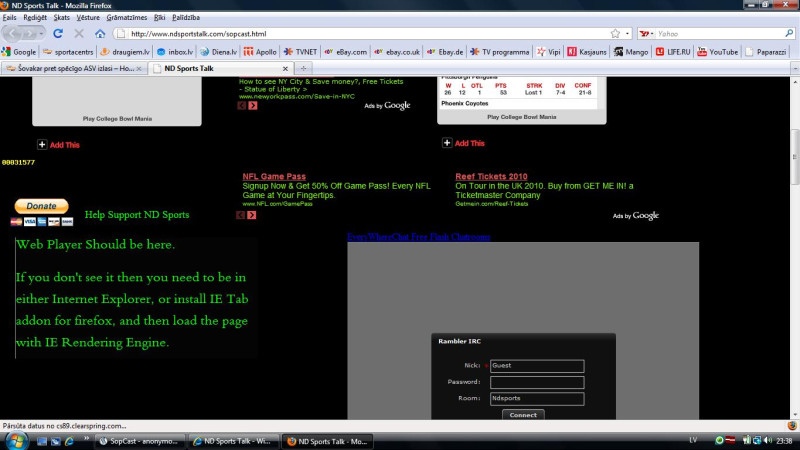800x450 pixels.
Task: Bookmark this page with the star icon
Action: click(615, 34)
